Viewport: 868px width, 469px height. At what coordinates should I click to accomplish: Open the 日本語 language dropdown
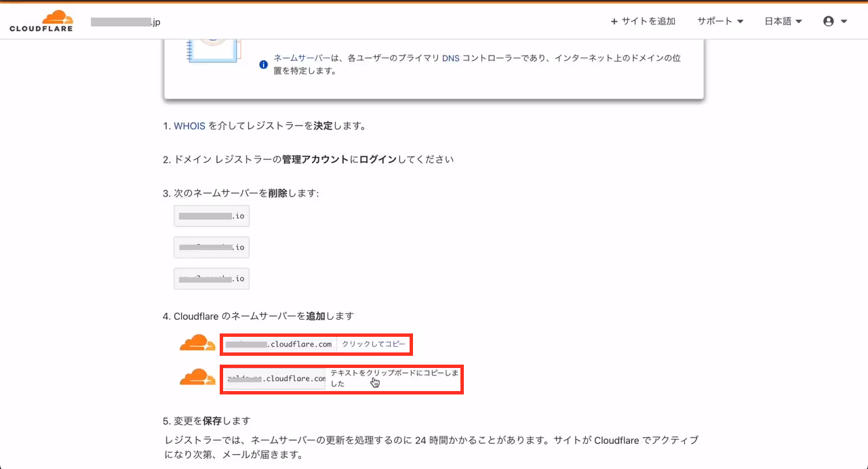783,21
